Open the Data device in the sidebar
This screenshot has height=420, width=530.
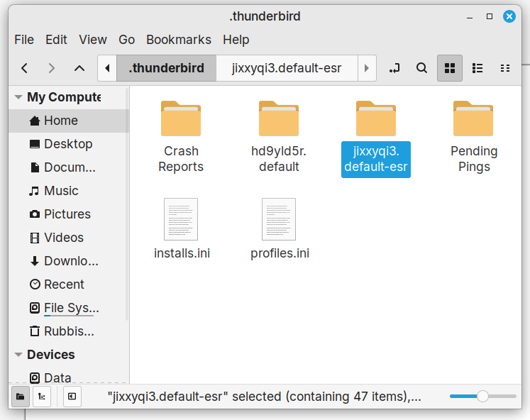click(x=69, y=377)
